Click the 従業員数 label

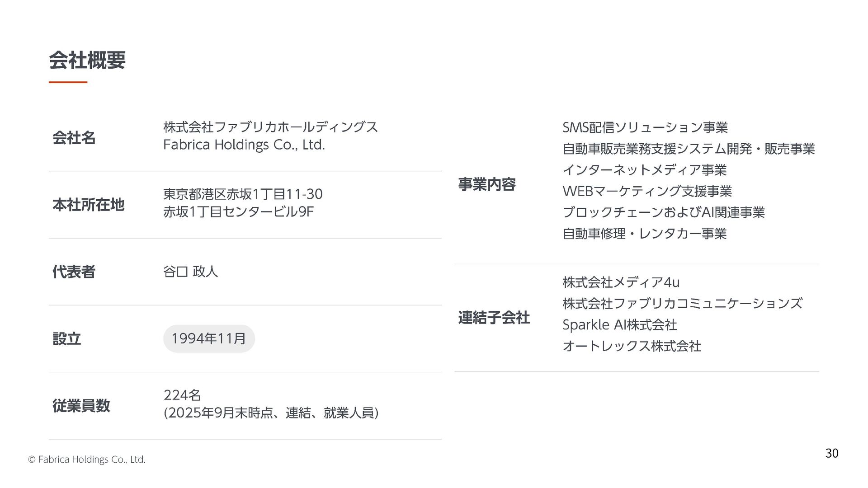(x=81, y=406)
